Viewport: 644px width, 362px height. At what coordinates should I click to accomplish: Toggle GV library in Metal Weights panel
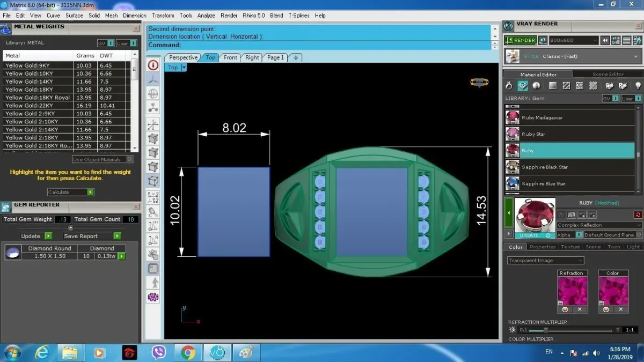106,43
